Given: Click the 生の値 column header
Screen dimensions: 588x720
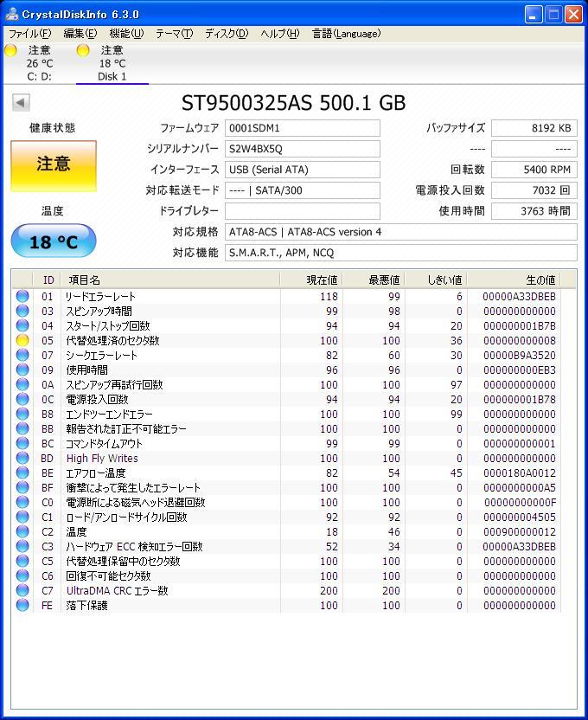Looking at the screenshot, I should [514, 280].
